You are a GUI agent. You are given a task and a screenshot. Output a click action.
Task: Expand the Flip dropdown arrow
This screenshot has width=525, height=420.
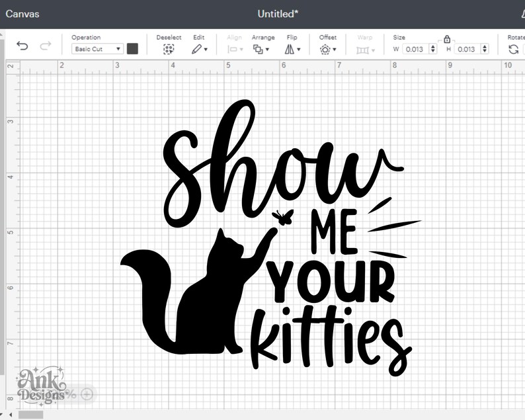[x=299, y=50]
